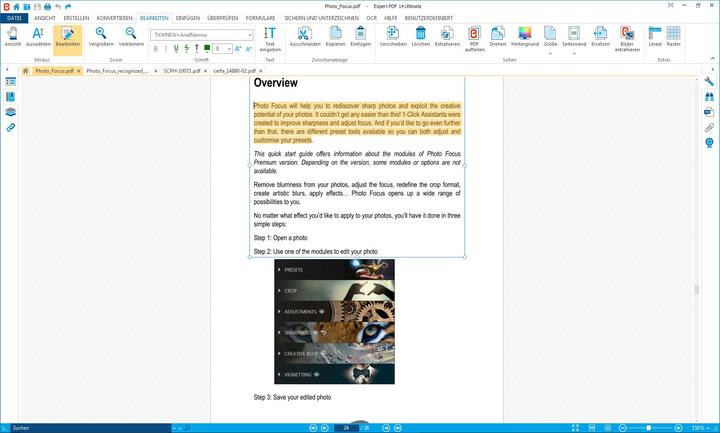Toggle strikethrough formatting
The width and height of the screenshot is (720, 433).
(x=186, y=49)
